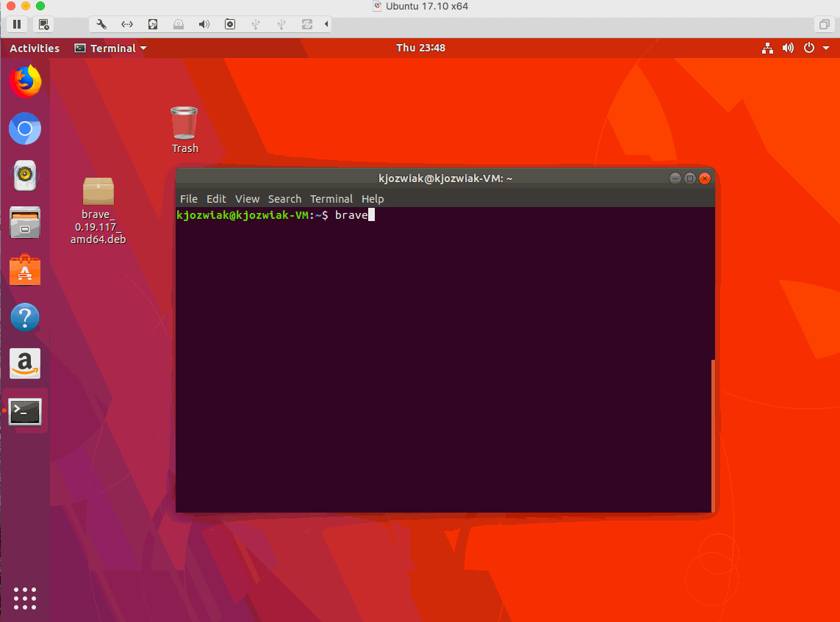Viewport: 840px width, 622px height.
Task: Open the Terminal application menu in top bar
Action: tap(109, 48)
